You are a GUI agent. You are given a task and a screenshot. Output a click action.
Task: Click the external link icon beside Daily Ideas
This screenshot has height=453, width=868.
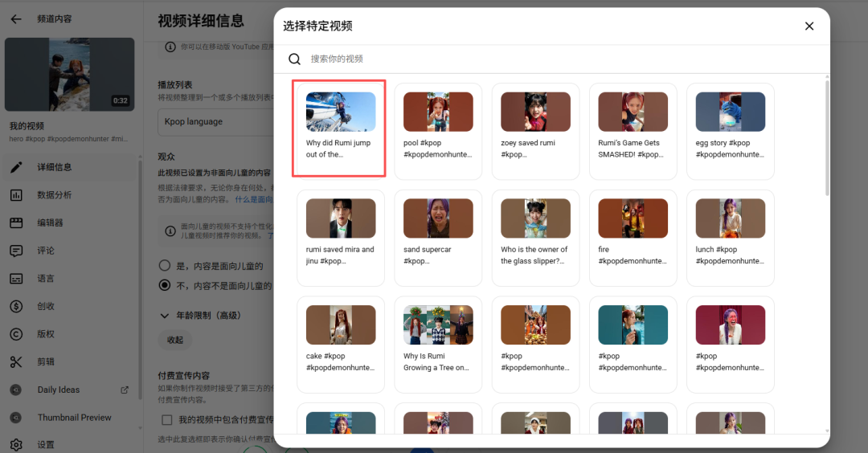[125, 390]
